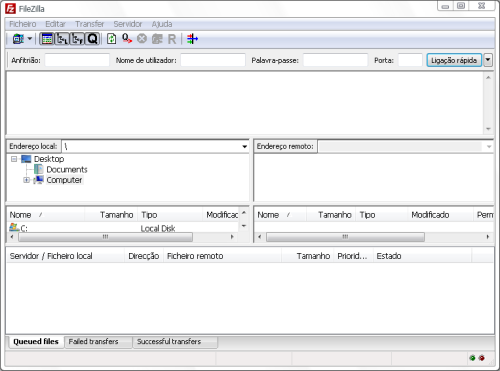Sort remote files by Tipo column
Screen dimensions: 500x371
coord(382,215)
